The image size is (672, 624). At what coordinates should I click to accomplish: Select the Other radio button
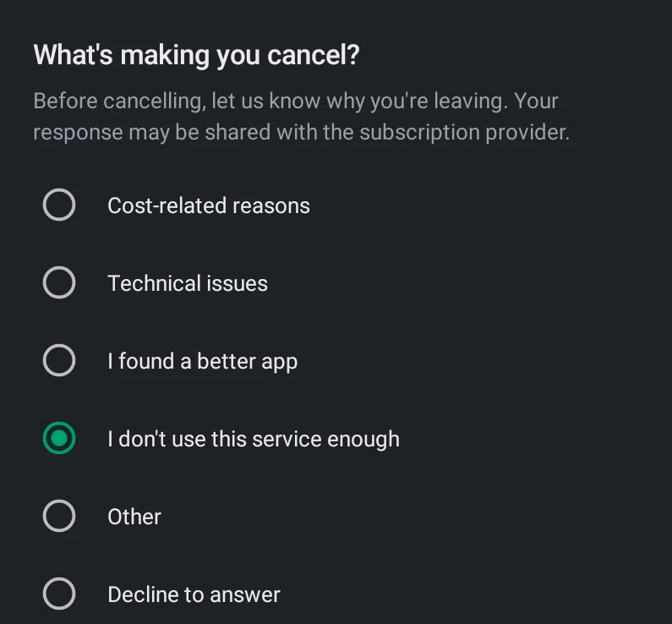tap(59, 517)
